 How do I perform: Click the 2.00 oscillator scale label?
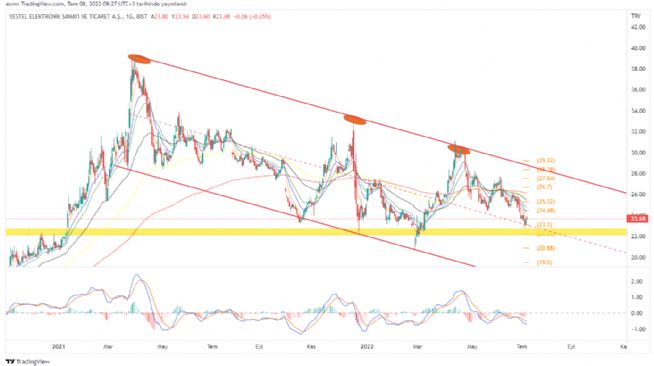coord(637,282)
